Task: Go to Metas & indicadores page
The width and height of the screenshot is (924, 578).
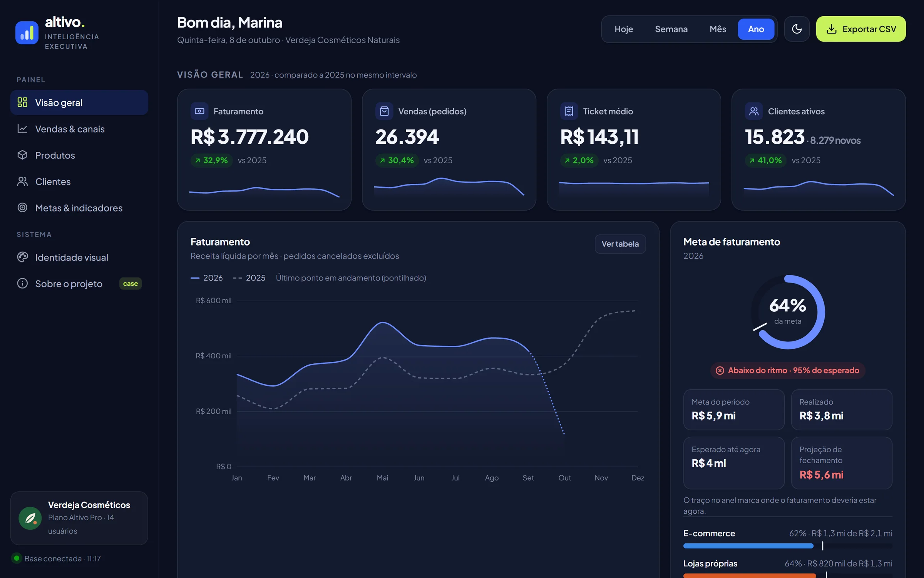Action: (79, 208)
